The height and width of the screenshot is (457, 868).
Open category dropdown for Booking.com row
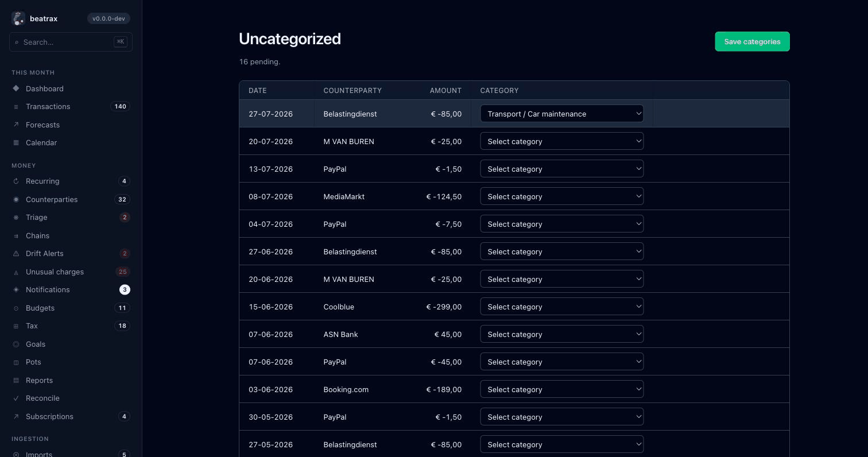click(x=561, y=389)
